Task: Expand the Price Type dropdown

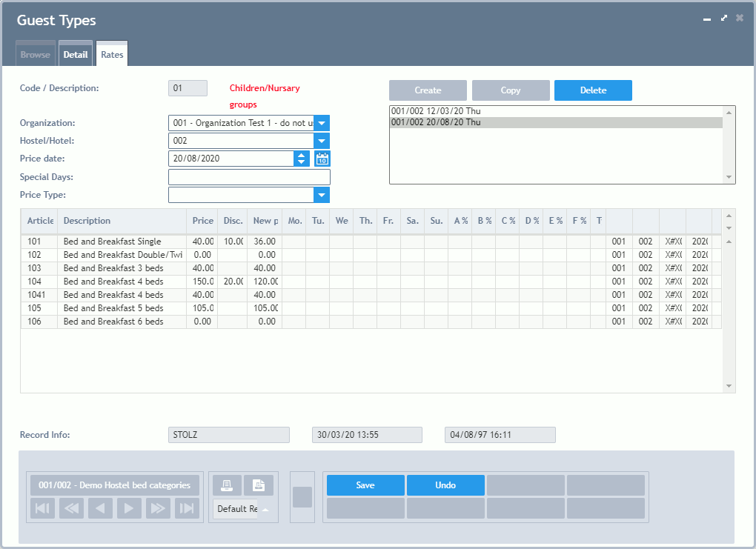Action: tap(322, 195)
